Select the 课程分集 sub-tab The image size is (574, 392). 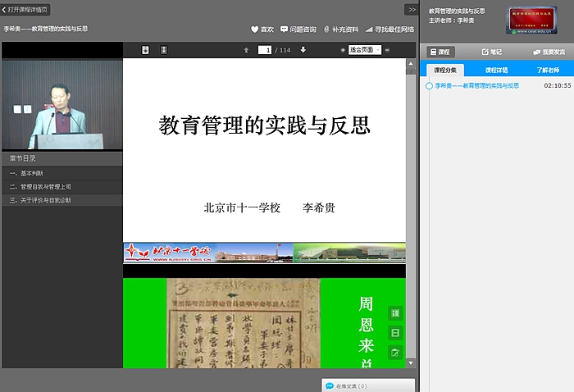(445, 70)
